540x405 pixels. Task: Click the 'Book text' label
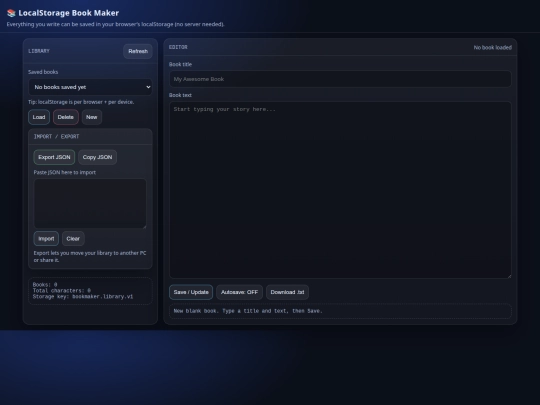[x=180, y=95]
